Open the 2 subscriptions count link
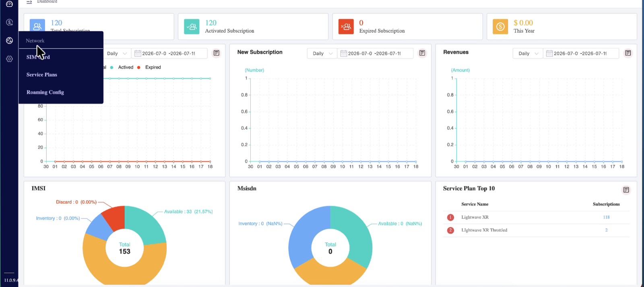This screenshot has height=287, width=644. pyautogui.click(x=606, y=230)
